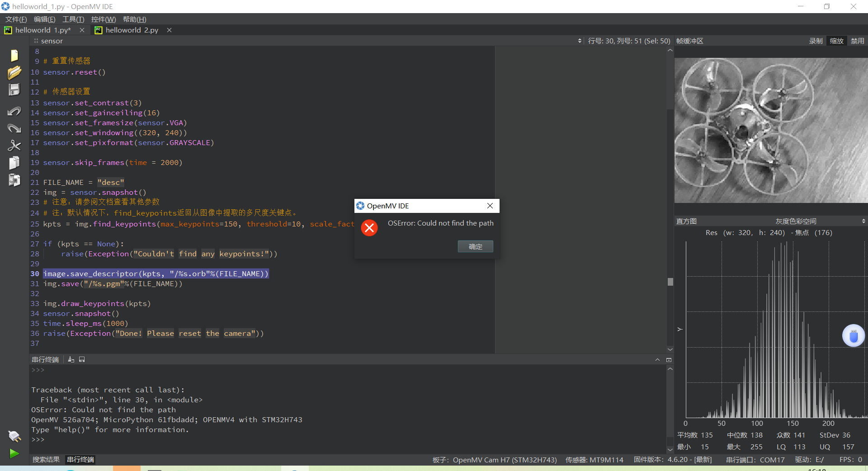Click the 串行终端 panel header label
This screenshot has height=471, width=868.
pyautogui.click(x=45, y=359)
